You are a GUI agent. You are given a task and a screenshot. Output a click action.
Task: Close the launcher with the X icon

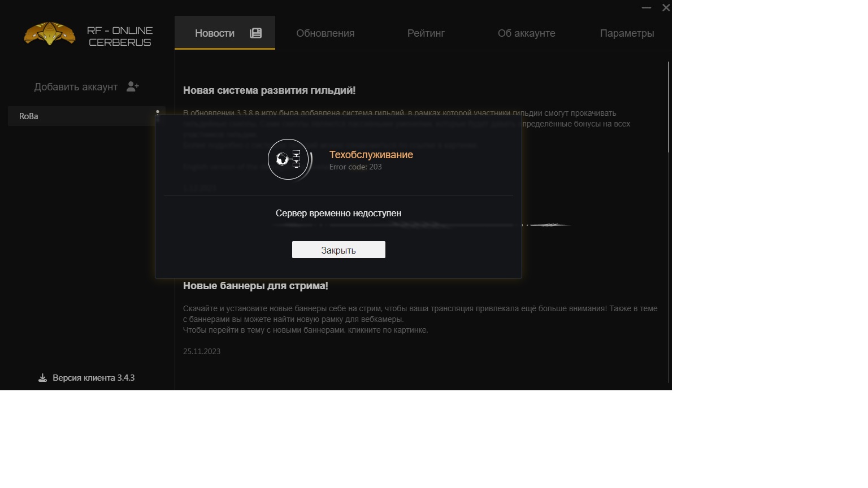pos(666,8)
